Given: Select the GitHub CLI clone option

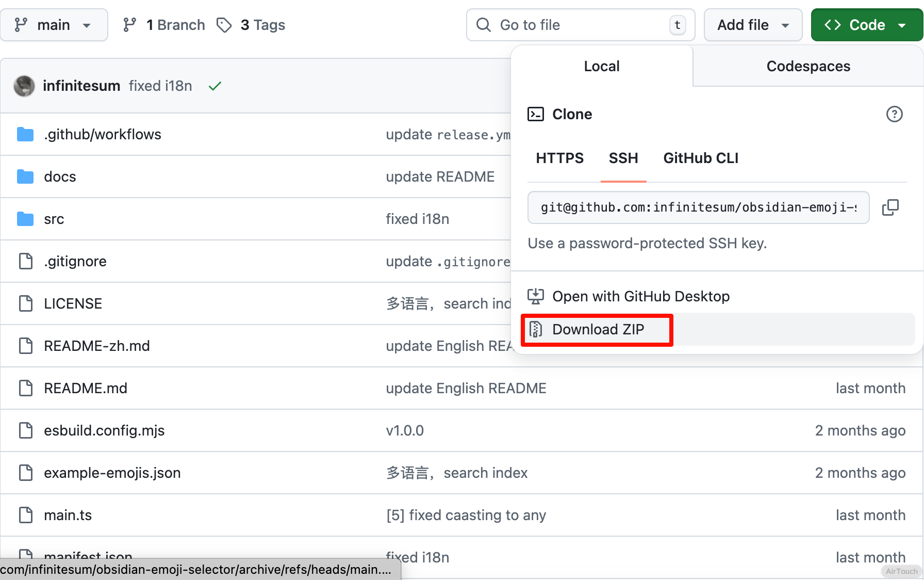Looking at the screenshot, I should [x=700, y=158].
